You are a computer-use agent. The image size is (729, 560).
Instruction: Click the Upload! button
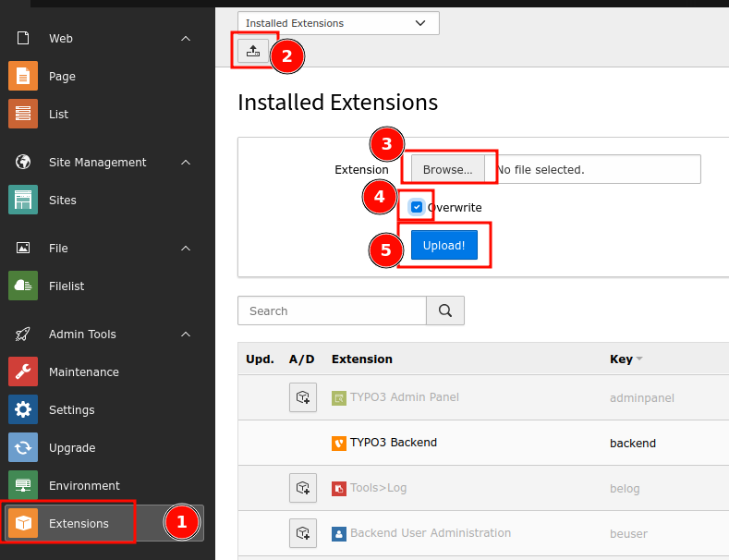pos(444,245)
